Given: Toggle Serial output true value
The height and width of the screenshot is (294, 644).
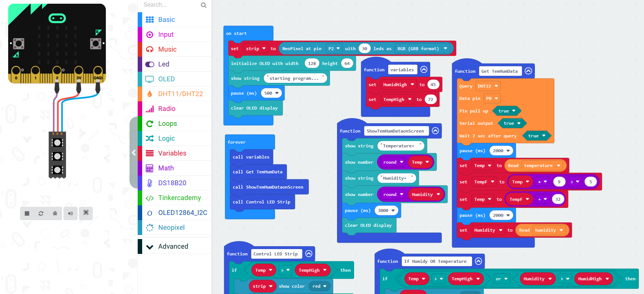Looking at the screenshot, I should point(511,123).
